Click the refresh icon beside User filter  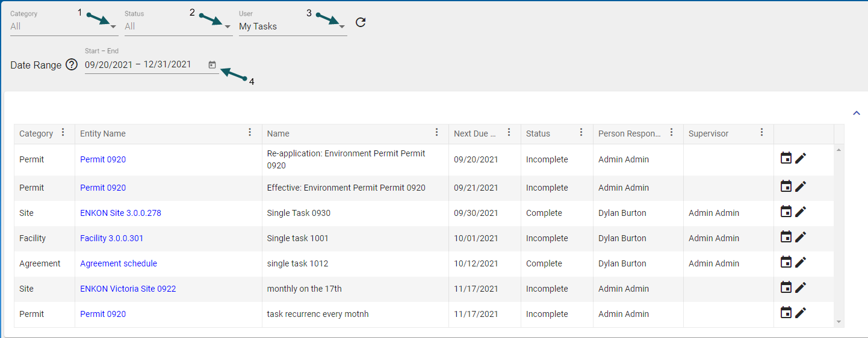[361, 23]
